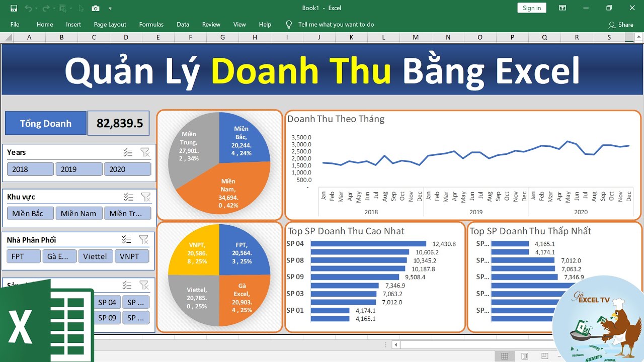Toggle the 2019 year slicer button
Image resolution: width=644 pixels, height=362 pixels.
[79, 169]
